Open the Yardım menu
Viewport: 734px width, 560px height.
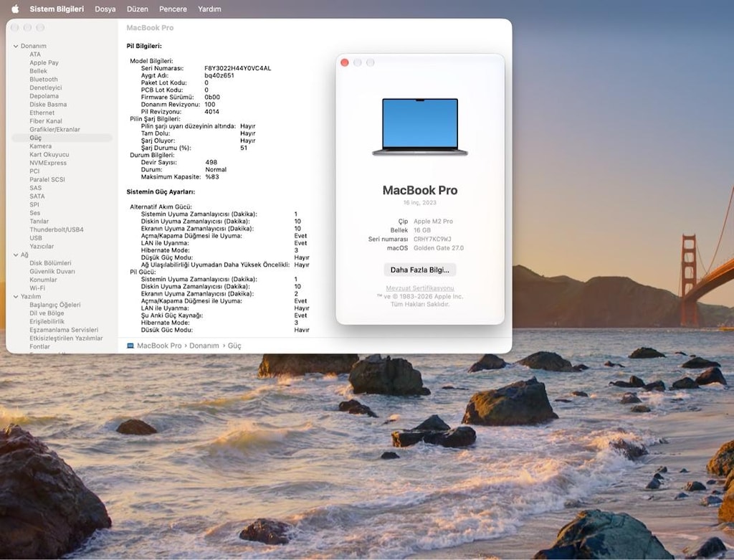tap(209, 9)
